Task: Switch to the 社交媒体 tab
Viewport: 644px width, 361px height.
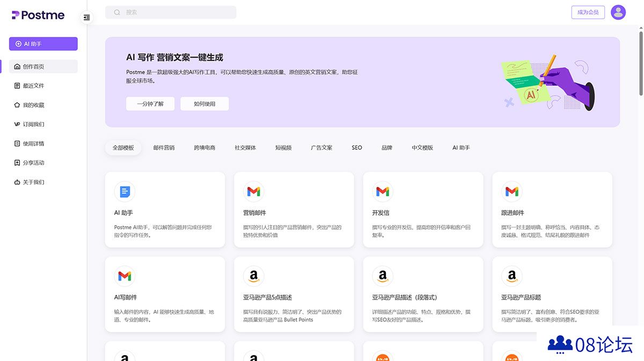Action: (245, 148)
